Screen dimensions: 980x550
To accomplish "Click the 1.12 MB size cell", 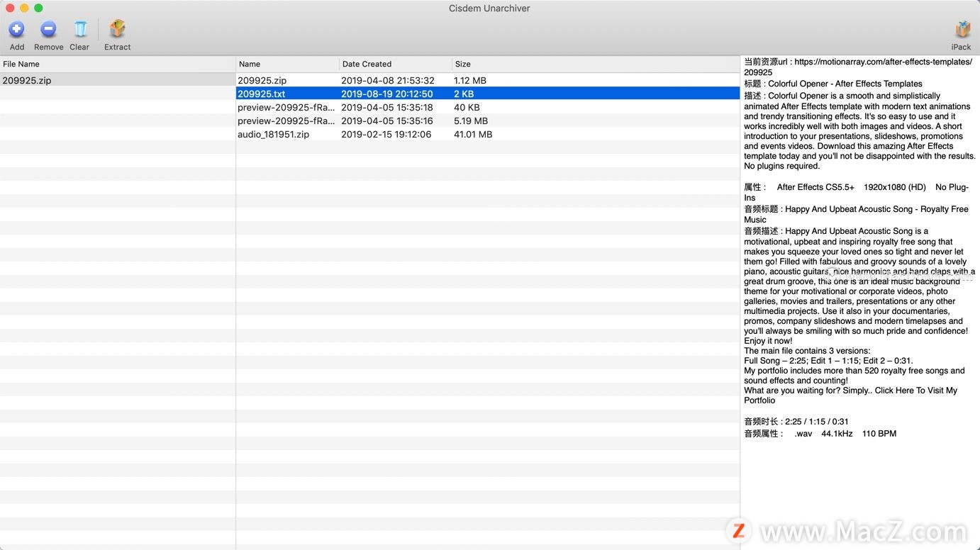I will [x=470, y=80].
